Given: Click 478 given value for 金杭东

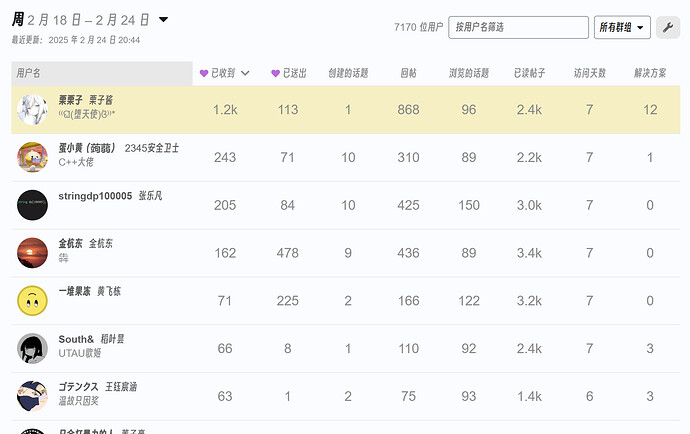Looking at the screenshot, I should (287, 253).
